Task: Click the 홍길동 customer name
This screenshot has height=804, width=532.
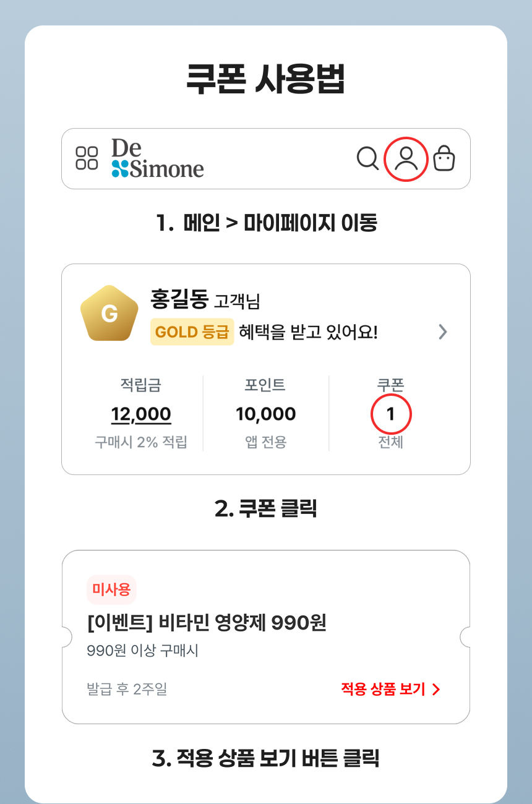Action: pos(179,299)
